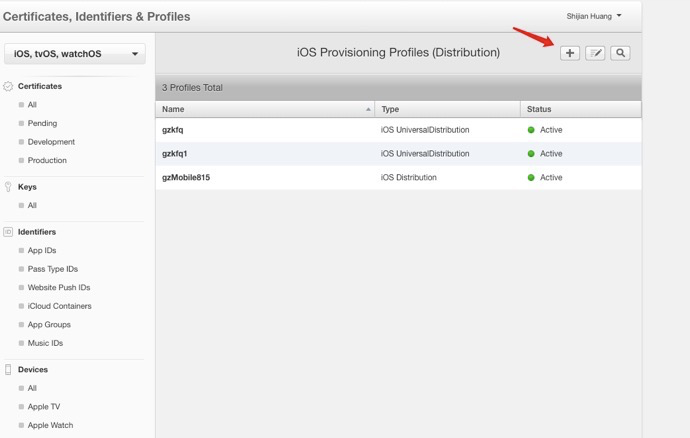Click the Certificates section icon
The height and width of the screenshot is (438, 690).
[x=9, y=87]
